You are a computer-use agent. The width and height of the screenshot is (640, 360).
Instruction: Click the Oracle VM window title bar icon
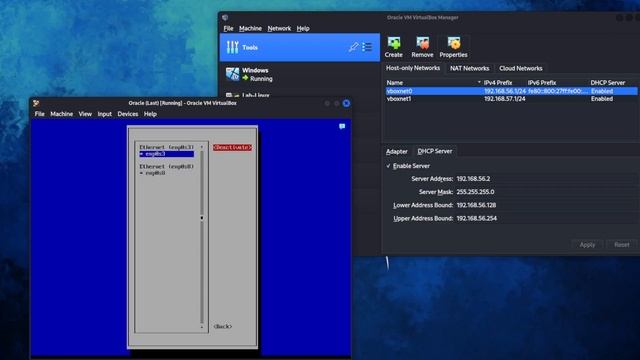(36, 103)
